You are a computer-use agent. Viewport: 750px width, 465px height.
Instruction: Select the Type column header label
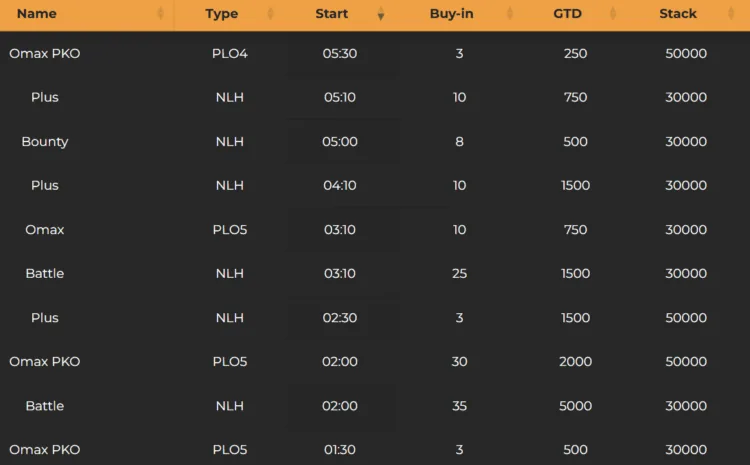click(221, 14)
